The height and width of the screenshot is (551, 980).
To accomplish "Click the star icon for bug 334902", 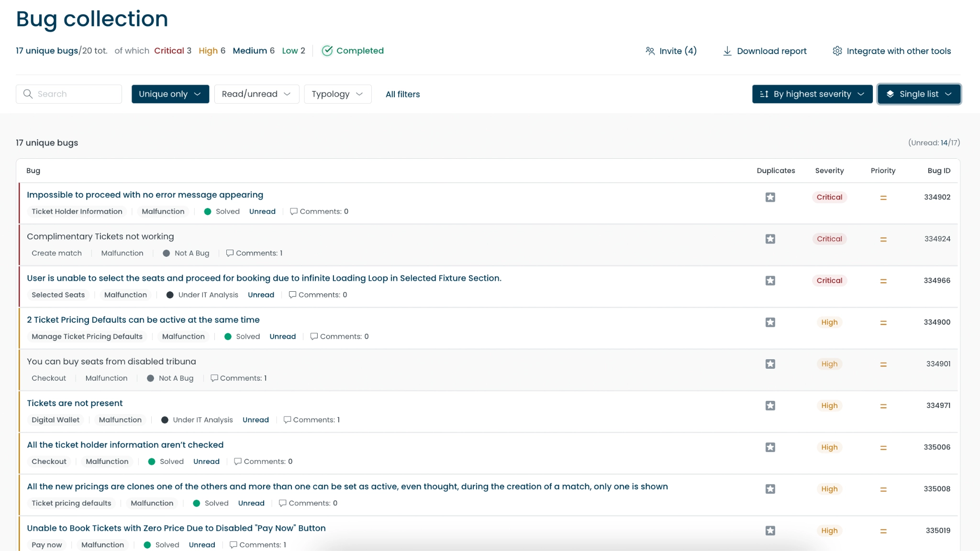I will pos(770,197).
